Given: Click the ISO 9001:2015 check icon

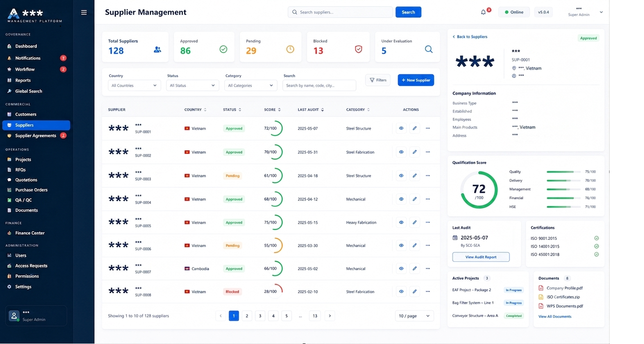Looking at the screenshot, I should [x=596, y=238].
